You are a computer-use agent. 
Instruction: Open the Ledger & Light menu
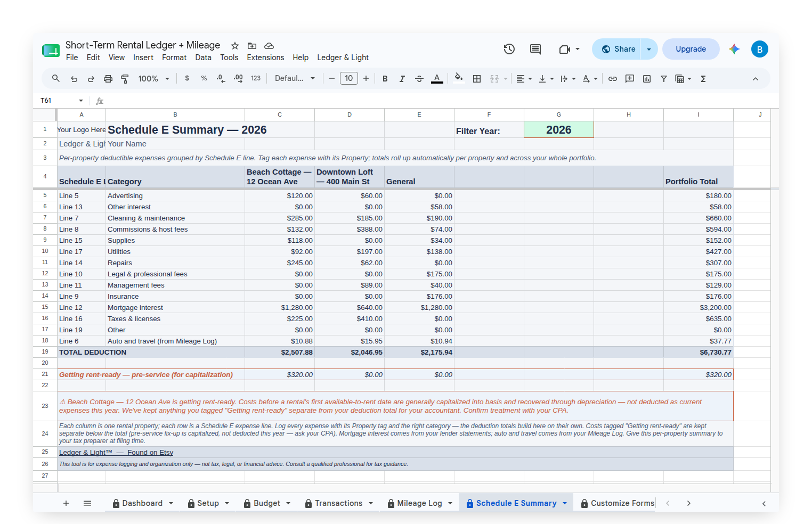pos(343,58)
